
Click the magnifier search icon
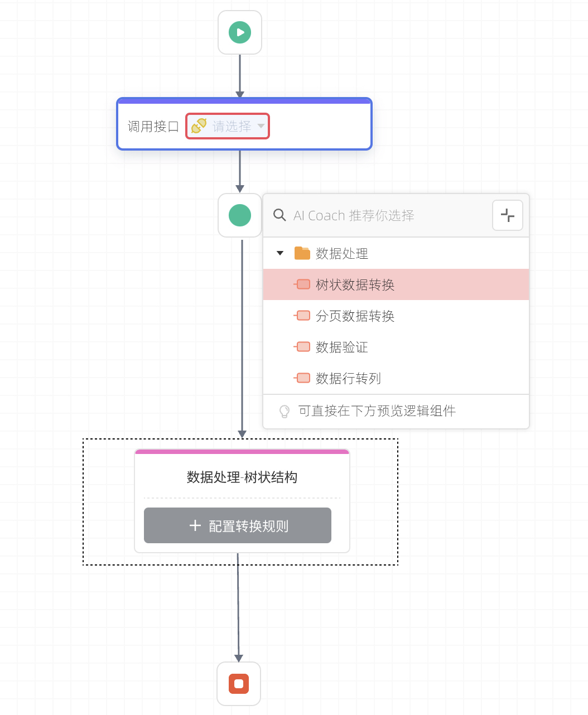point(279,215)
